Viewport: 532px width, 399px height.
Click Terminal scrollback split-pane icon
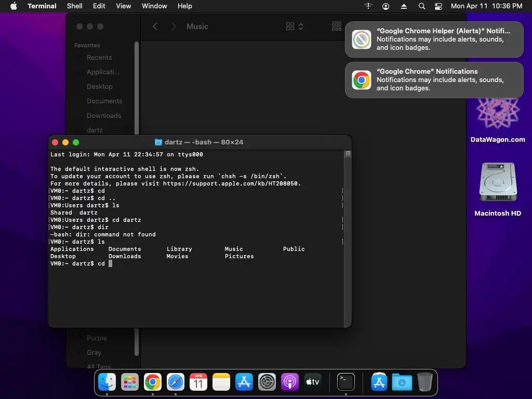tap(348, 154)
